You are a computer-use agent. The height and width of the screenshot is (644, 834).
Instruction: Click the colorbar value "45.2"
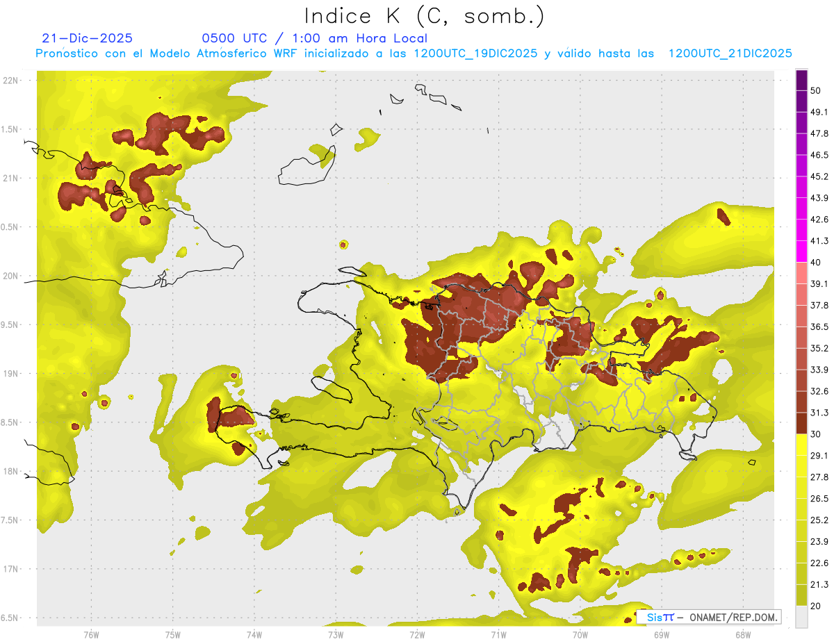click(819, 176)
